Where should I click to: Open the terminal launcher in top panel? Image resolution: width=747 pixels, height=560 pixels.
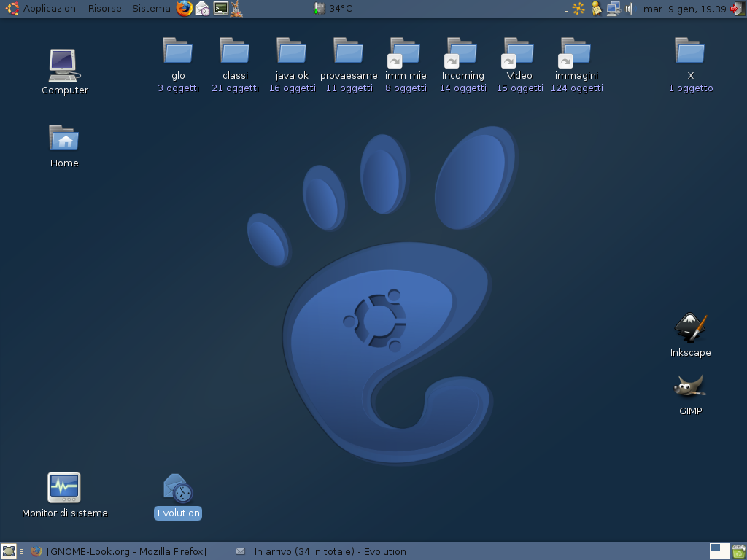click(220, 8)
